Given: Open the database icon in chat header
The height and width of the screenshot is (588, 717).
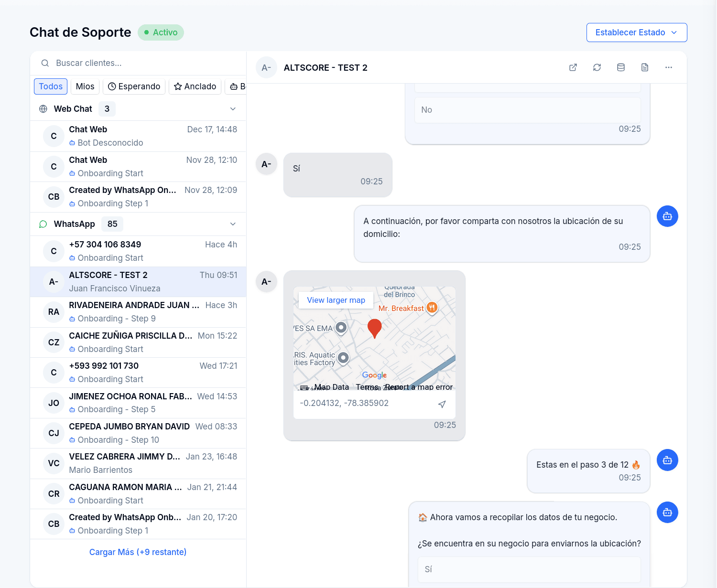Looking at the screenshot, I should coord(621,67).
